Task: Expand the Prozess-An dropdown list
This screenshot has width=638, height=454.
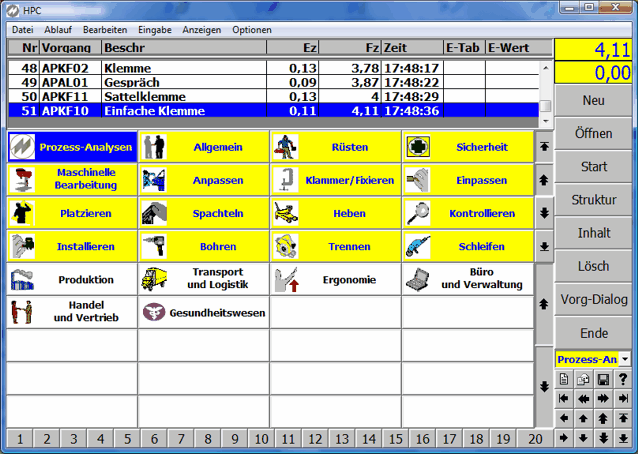Action: pos(625,358)
